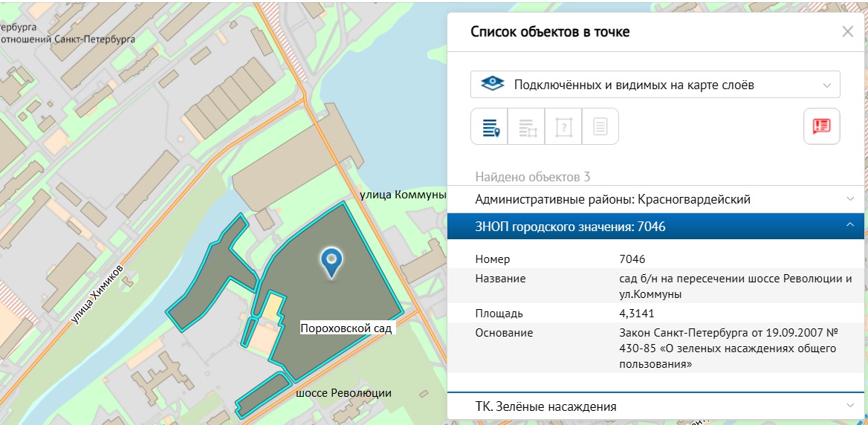Click the Площадь value 4,3141
868x425 pixels.
pyautogui.click(x=638, y=313)
